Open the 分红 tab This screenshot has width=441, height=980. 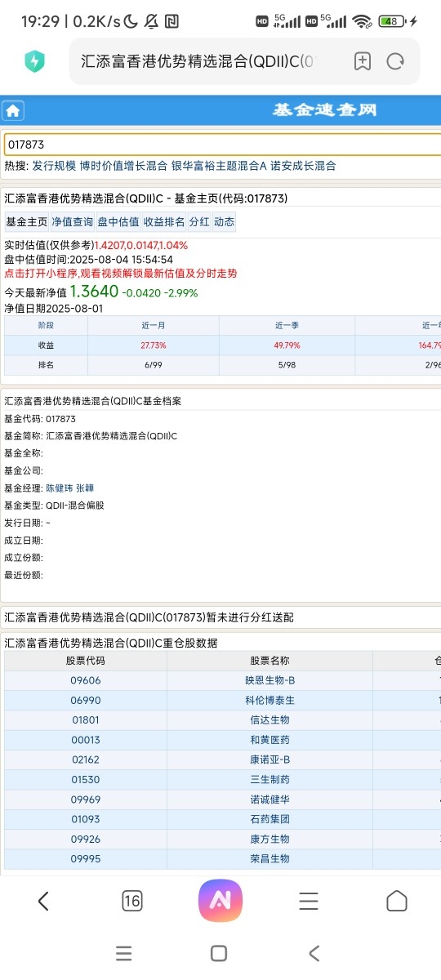199,221
